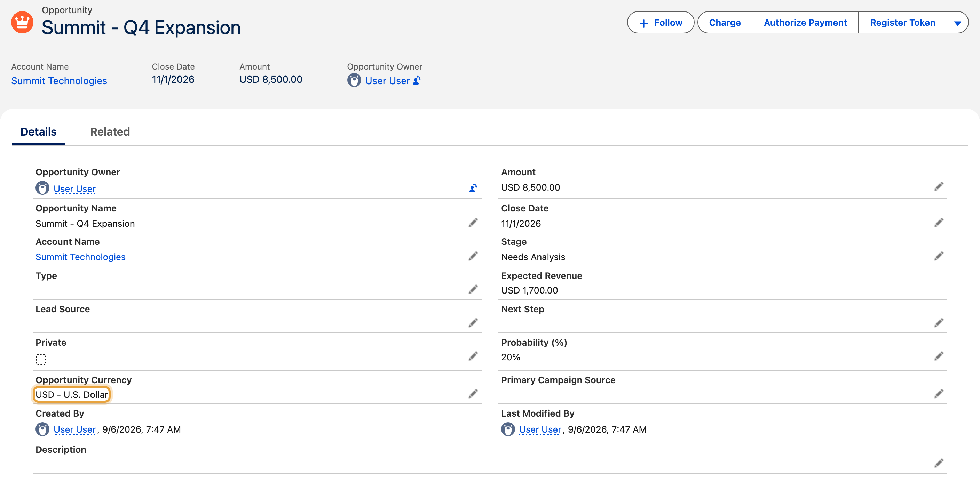Open Created By User User link
This screenshot has height=482, width=980.
[x=74, y=429]
